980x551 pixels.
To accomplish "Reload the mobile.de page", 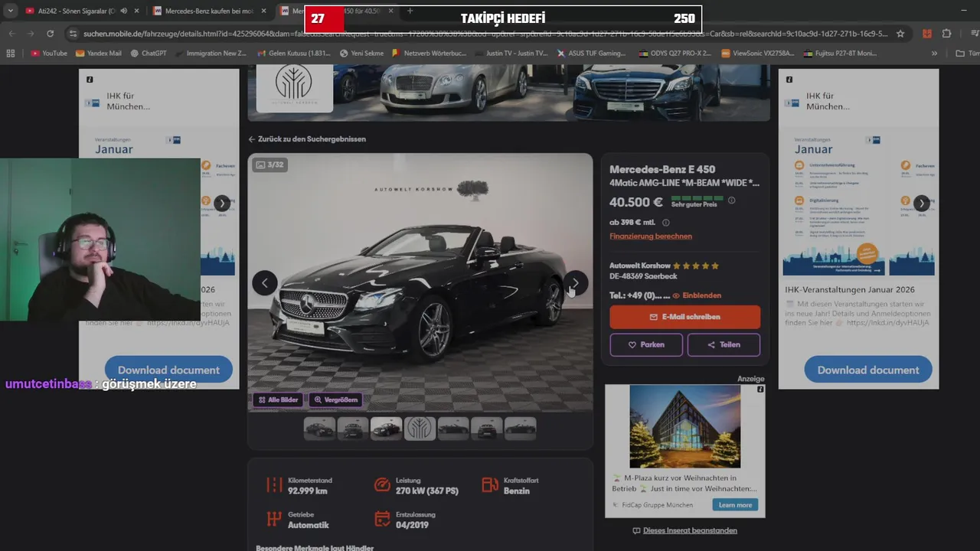I will pyautogui.click(x=51, y=34).
